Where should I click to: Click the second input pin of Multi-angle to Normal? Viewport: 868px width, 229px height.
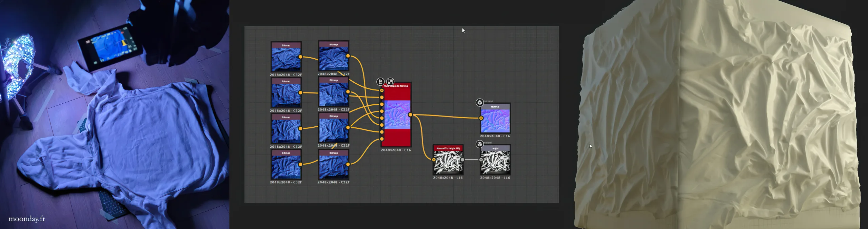(382, 97)
